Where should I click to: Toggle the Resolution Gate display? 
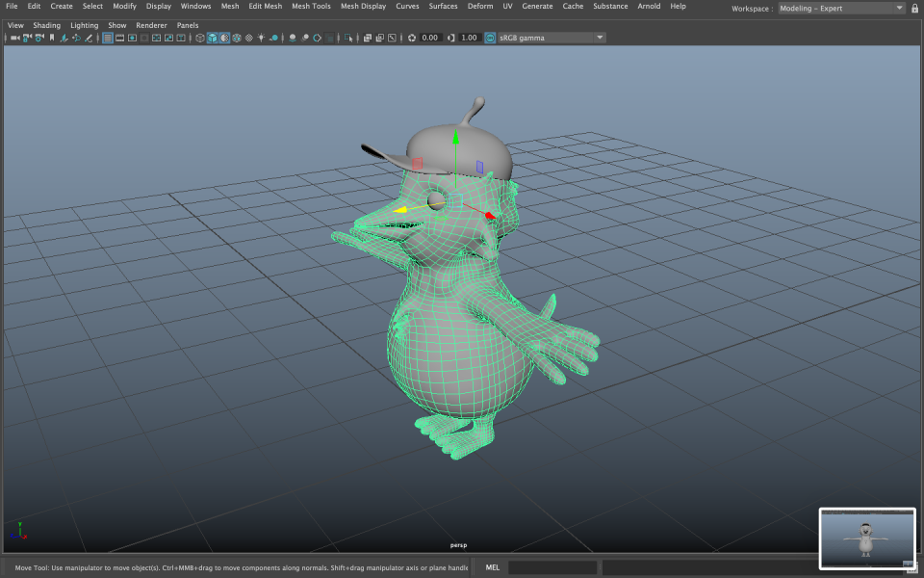[132, 38]
